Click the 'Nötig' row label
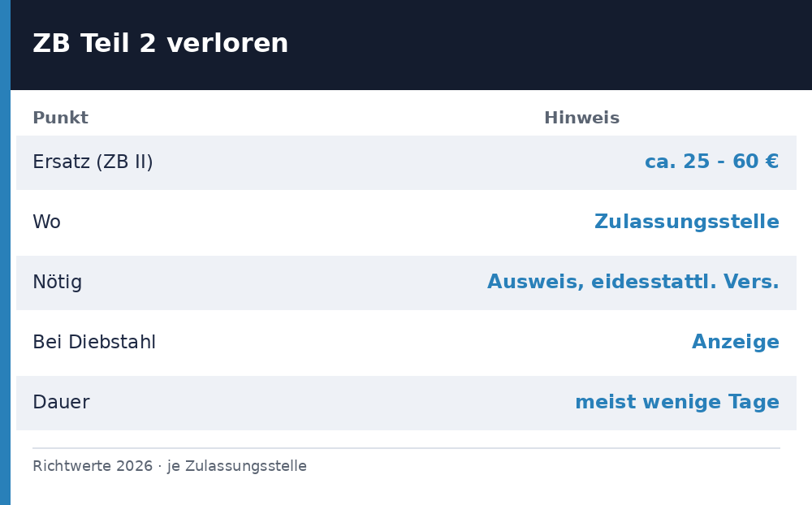Viewport: 812px width, 505px height. (x=58, y=282)
